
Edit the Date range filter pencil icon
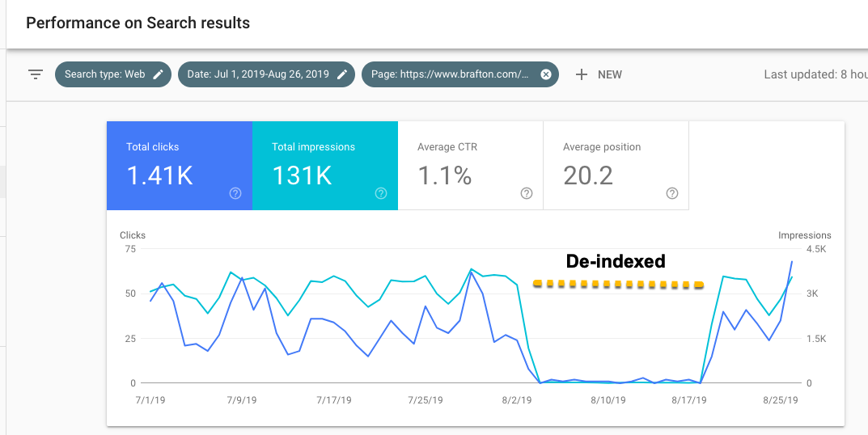click(342, 74)
